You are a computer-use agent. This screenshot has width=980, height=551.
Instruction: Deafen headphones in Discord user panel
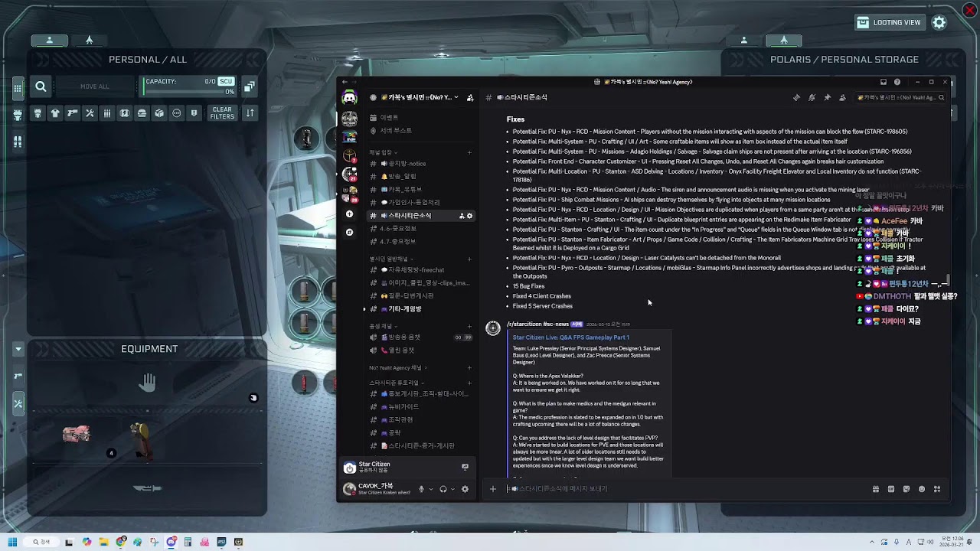pos(443,489)
